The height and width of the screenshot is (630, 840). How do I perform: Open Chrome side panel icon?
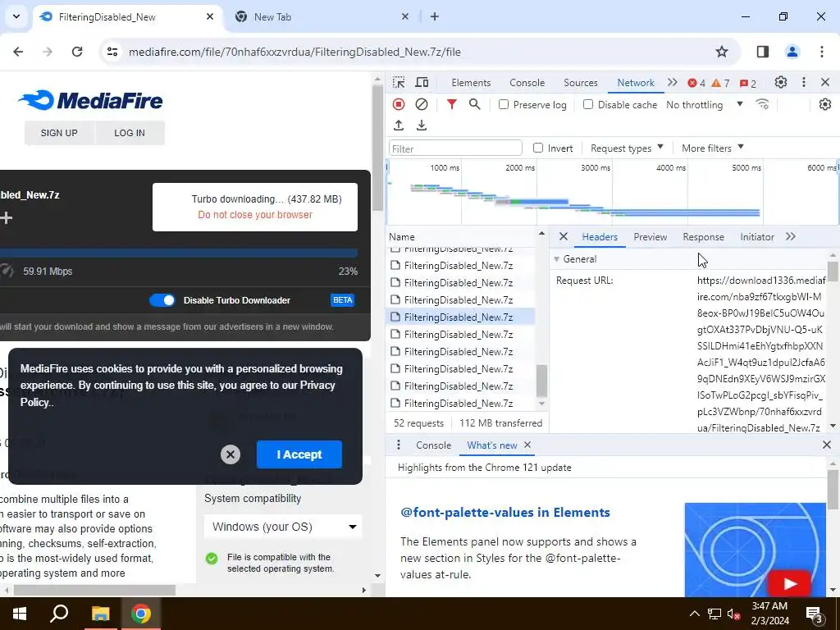pos(762,52)
